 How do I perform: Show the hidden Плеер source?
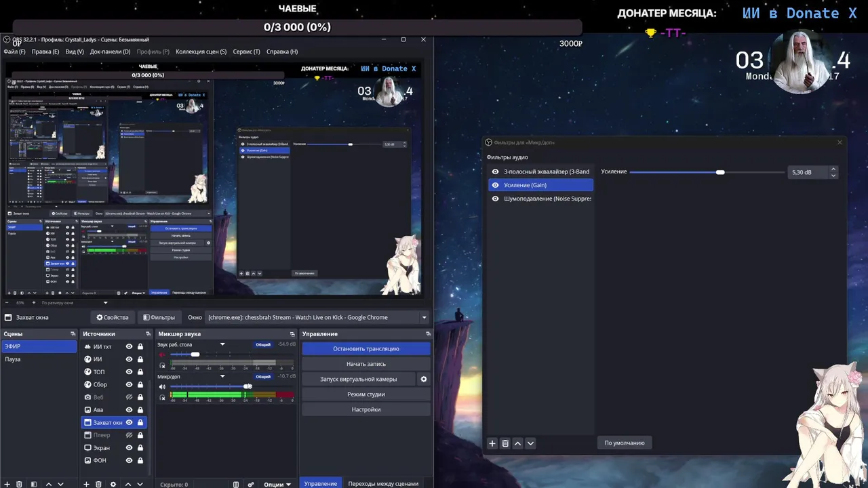[x=129, y=435]
